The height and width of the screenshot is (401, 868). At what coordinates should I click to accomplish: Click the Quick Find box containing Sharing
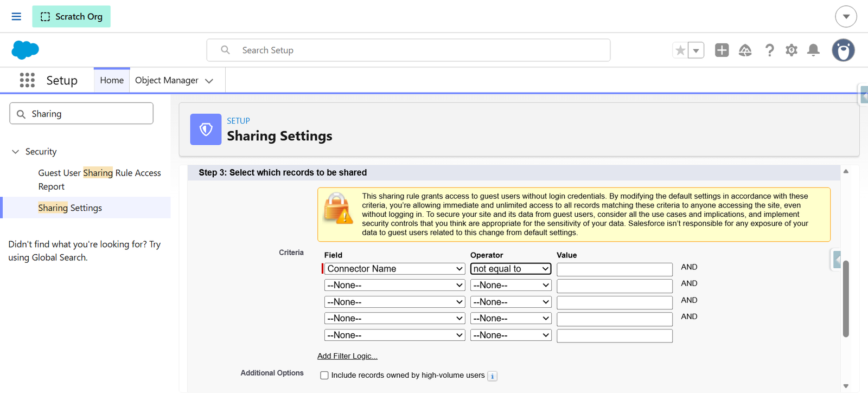pyautogui.click(x=81, y=113)
